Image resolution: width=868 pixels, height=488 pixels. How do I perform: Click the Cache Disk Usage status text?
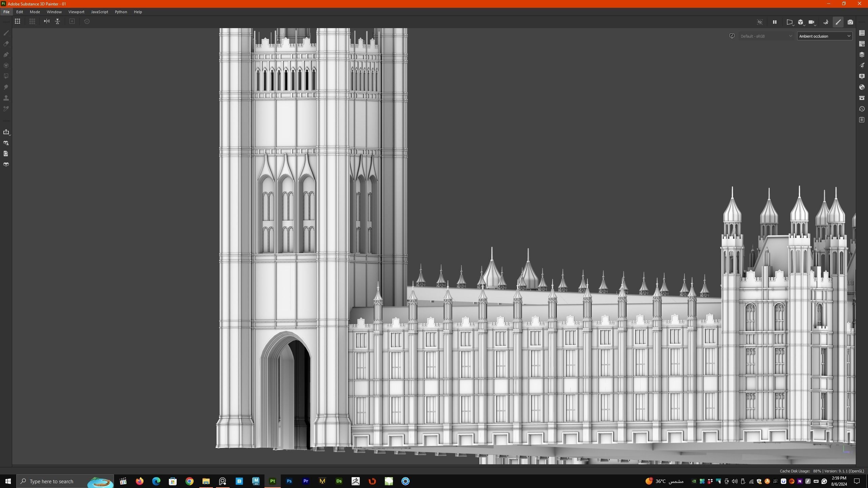(x=800, y=471)
